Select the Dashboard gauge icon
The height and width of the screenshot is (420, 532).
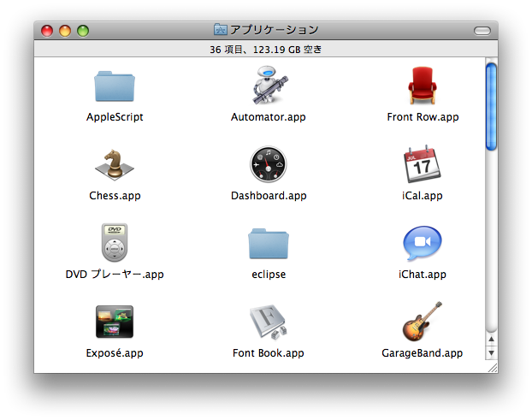tap(269, 164)
